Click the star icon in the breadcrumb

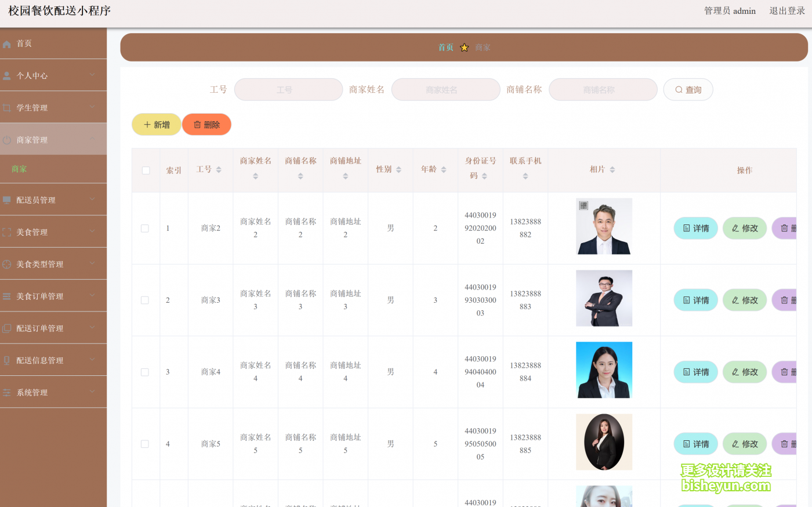click(x=465, y=48)
